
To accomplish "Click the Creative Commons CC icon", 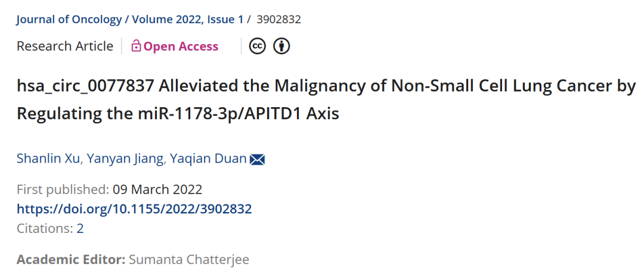I will point(258,46).
